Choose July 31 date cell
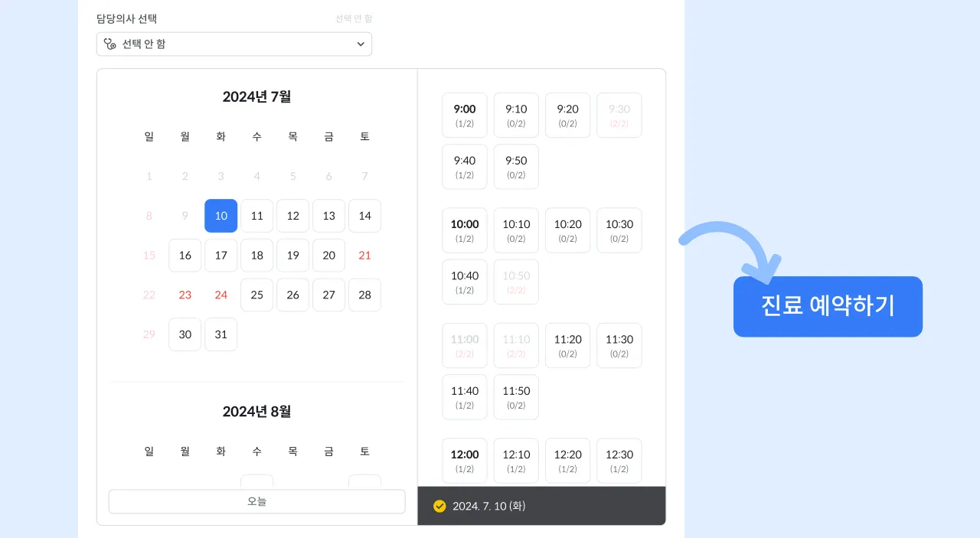 point(221,334)
